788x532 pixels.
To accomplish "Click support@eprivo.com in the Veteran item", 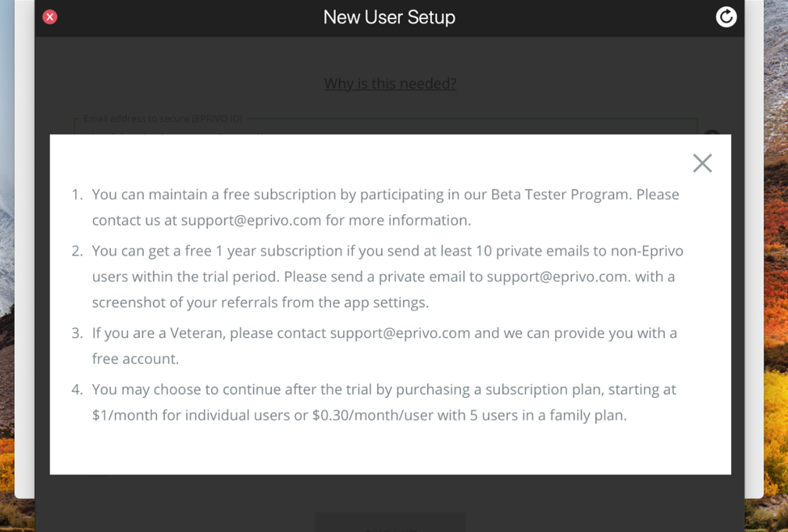I will coord(400,333).
